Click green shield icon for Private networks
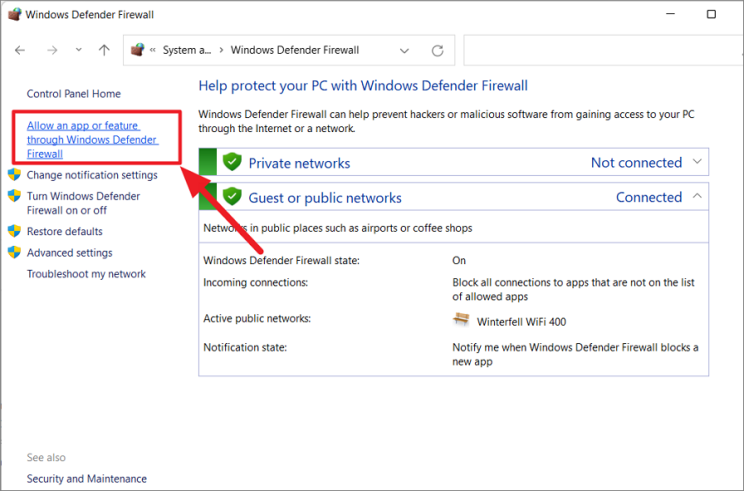This screenshot has height=491, width=744. [232, 162]
